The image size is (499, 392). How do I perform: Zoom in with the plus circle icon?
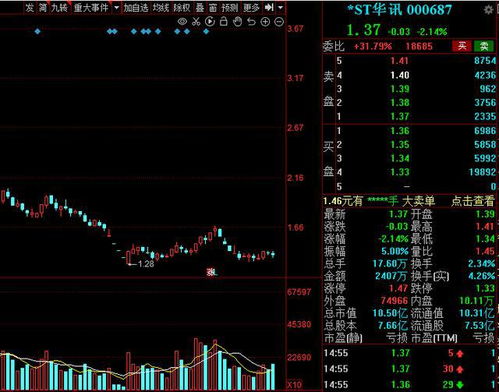[265, 22]
